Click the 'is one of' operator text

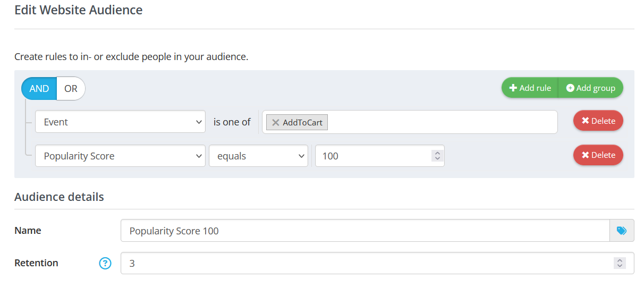232,122
